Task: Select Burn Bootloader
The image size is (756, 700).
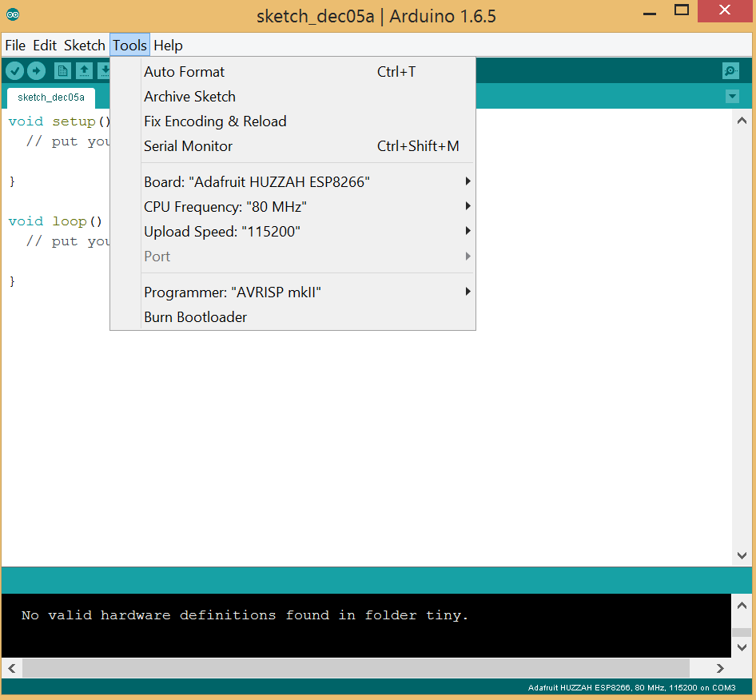Action: tap(195, 316)
